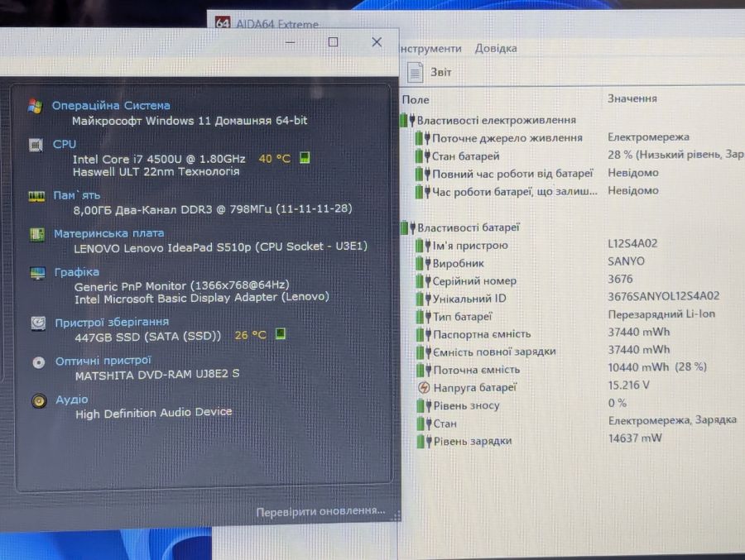The height and width of the screenshot is (560, 745).
Task: Click the value 15.216 V
Action: [628, 385]
